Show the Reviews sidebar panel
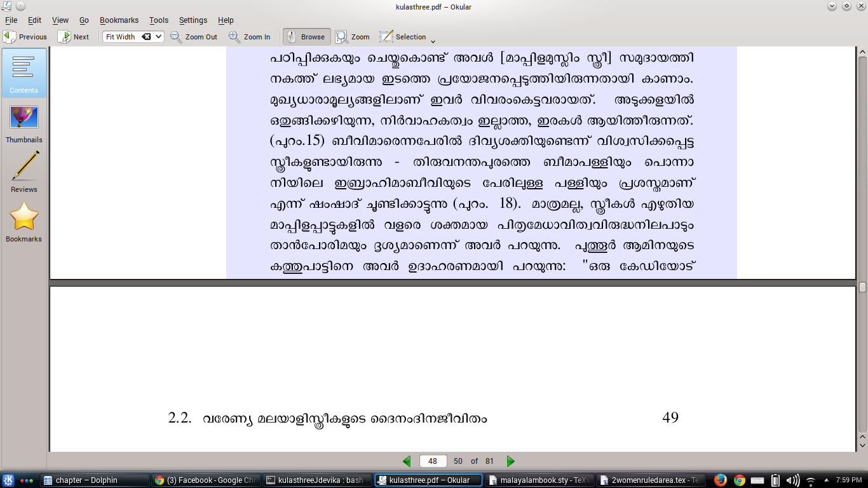 pos(24,172)
